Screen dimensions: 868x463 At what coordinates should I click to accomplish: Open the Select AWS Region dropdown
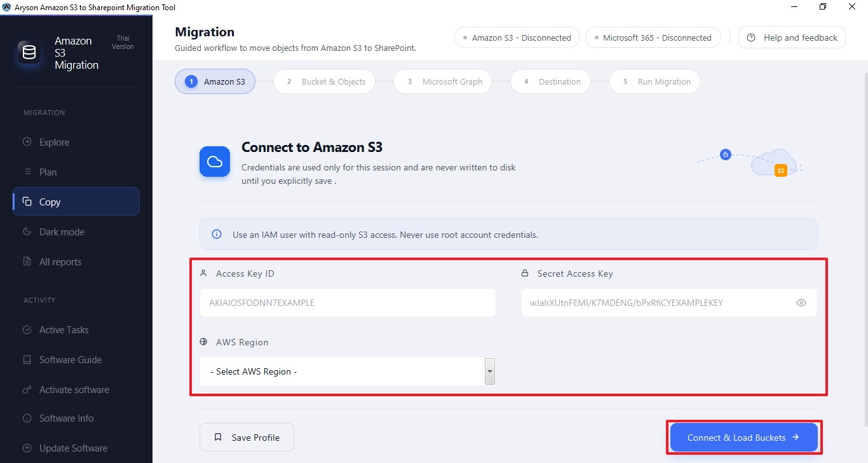point(348,371)
